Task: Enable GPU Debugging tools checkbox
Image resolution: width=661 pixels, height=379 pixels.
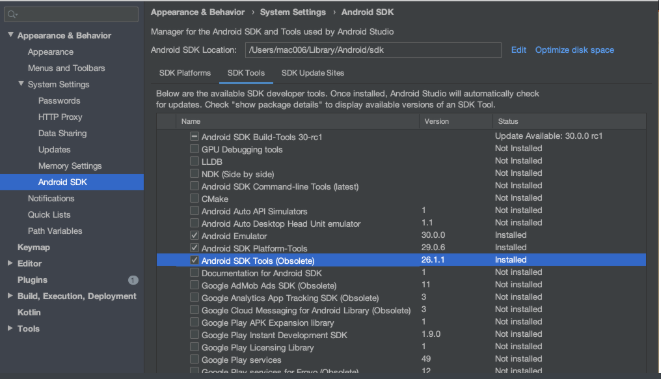Action: click(x=194, y=149)
